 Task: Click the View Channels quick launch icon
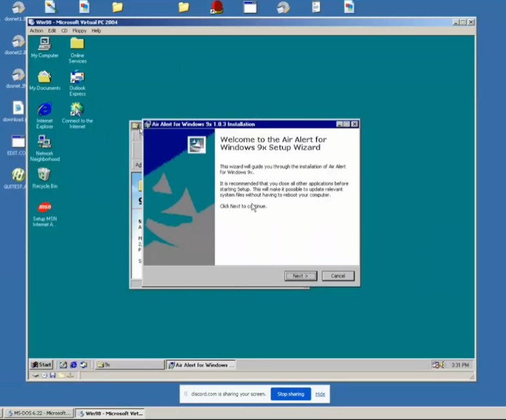click(84, 365)
